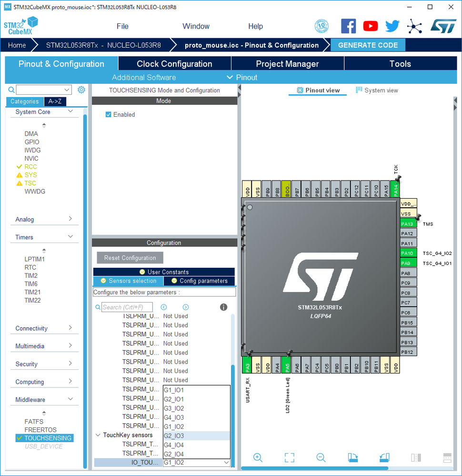Image resolution: width=462 pixels, height=476 pixels.
Task: Click the ST logo in the header
Action: [443, 26]
